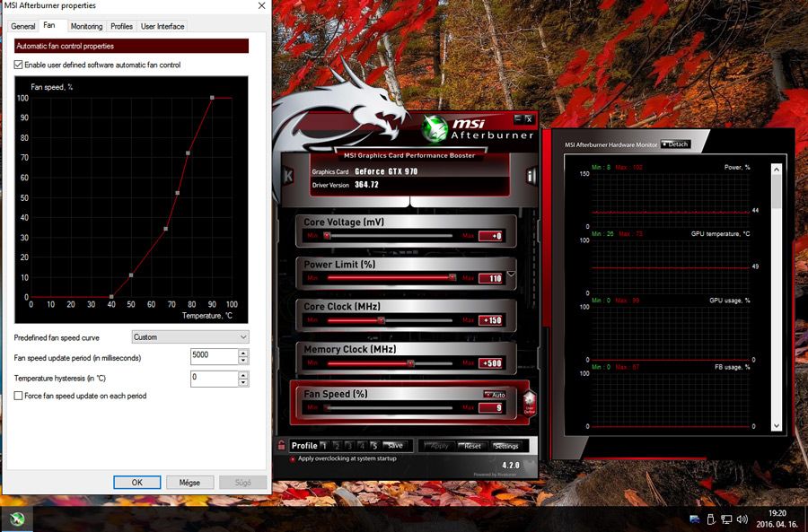This screenshot has height=532, width=808.
Task: Open the network icon in system tray
Action: coord(726,519)
